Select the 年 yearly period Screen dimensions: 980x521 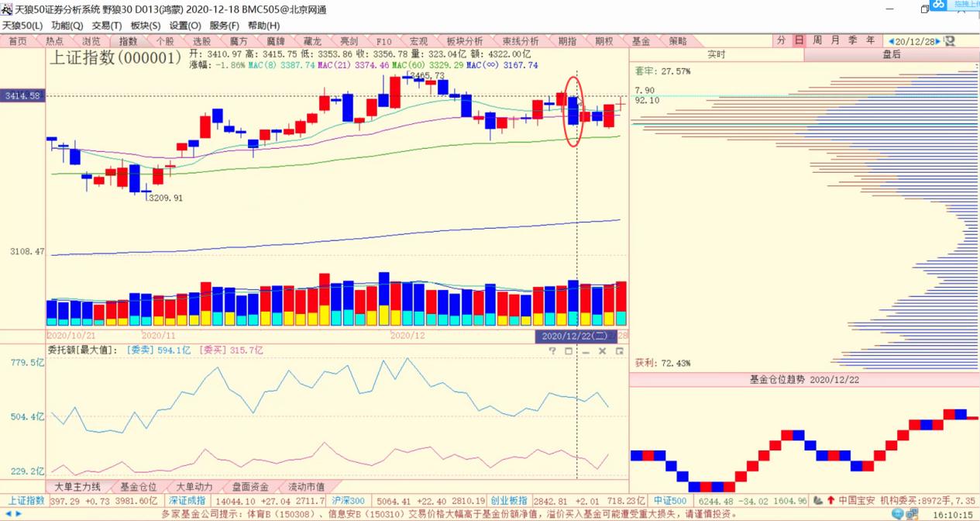point(871,40)
